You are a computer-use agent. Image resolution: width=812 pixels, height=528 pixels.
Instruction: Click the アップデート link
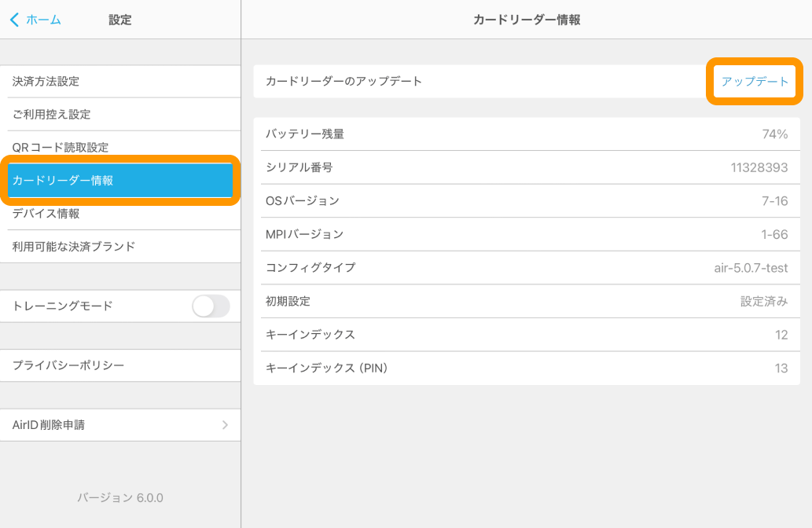(x=753, y=81)
